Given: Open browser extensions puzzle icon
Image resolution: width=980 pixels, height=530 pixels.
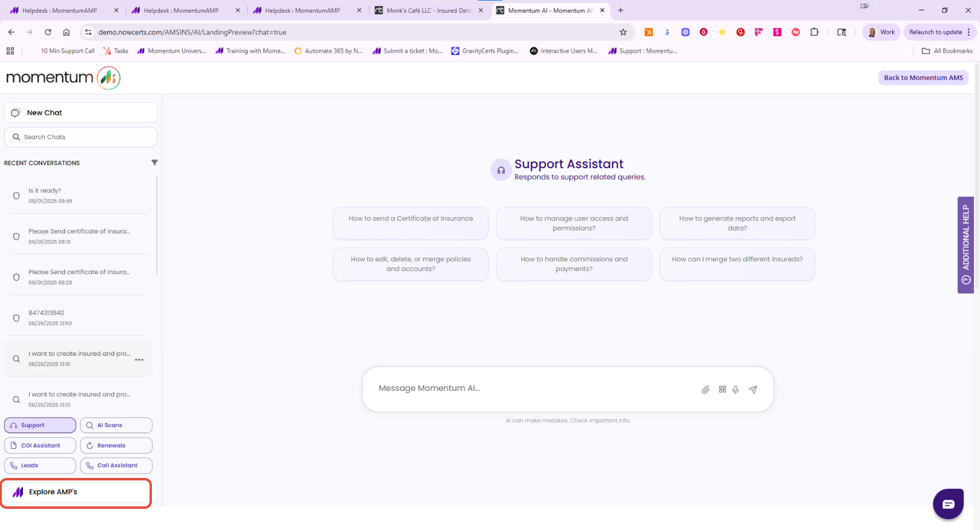Looking at the screenshot, I should pos(814,32).
